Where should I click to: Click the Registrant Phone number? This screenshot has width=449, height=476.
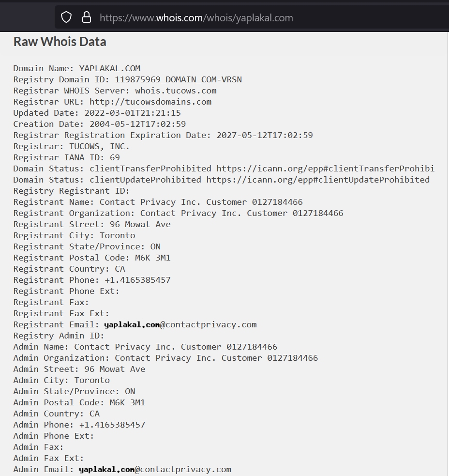(138, 280)
